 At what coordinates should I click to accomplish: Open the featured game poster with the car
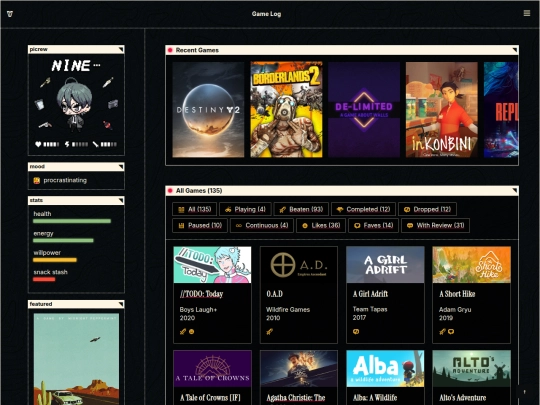coord(76,359)
